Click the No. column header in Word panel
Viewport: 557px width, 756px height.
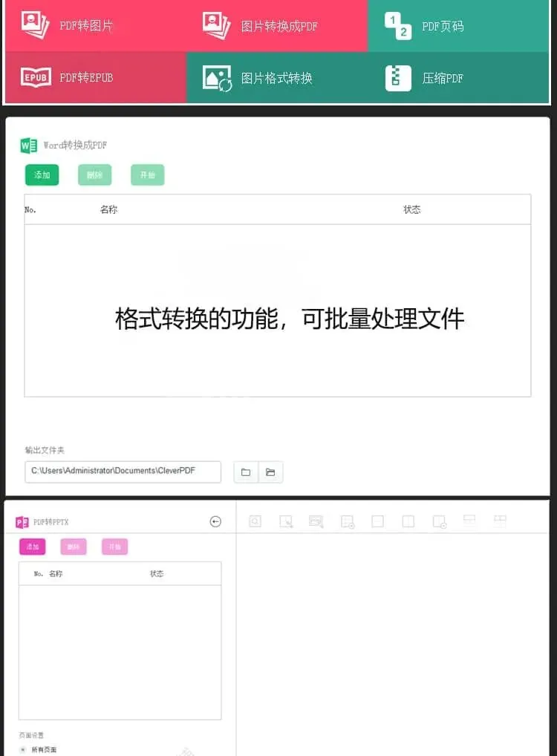tap(30, 209)
